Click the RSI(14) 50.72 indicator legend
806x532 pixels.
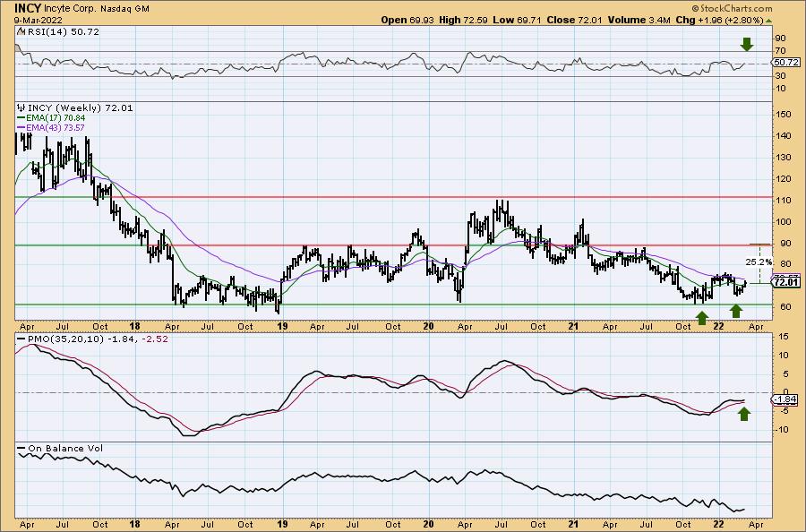tap(63, 31)
